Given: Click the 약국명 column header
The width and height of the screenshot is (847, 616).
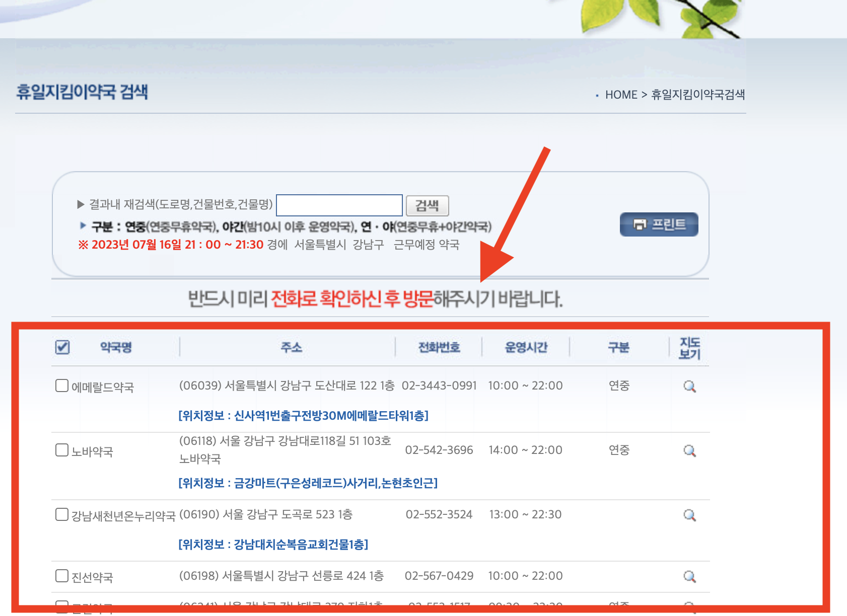Looking at the screenshot, I should (x=117, y=346).
